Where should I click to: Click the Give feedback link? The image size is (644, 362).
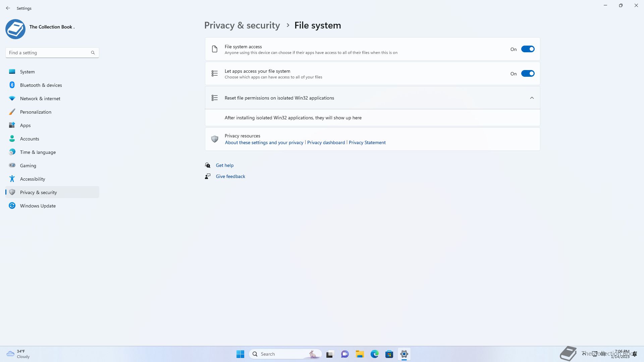pos(230,176)
